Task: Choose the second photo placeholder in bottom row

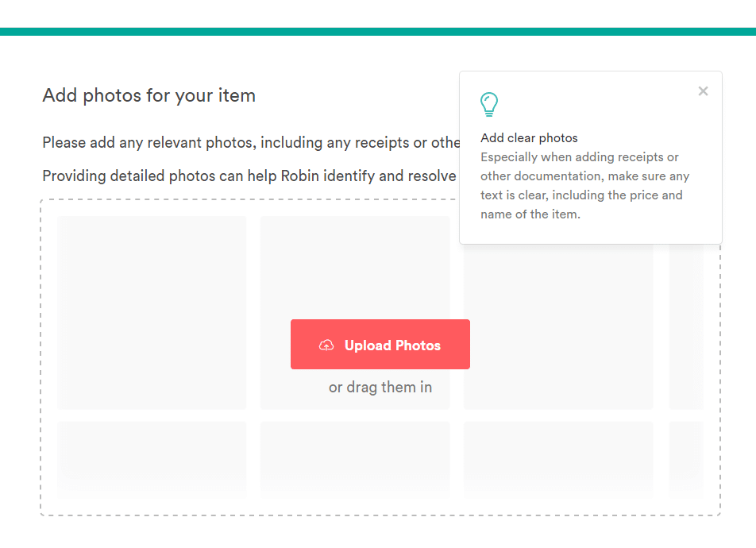Action: point(355,459)
